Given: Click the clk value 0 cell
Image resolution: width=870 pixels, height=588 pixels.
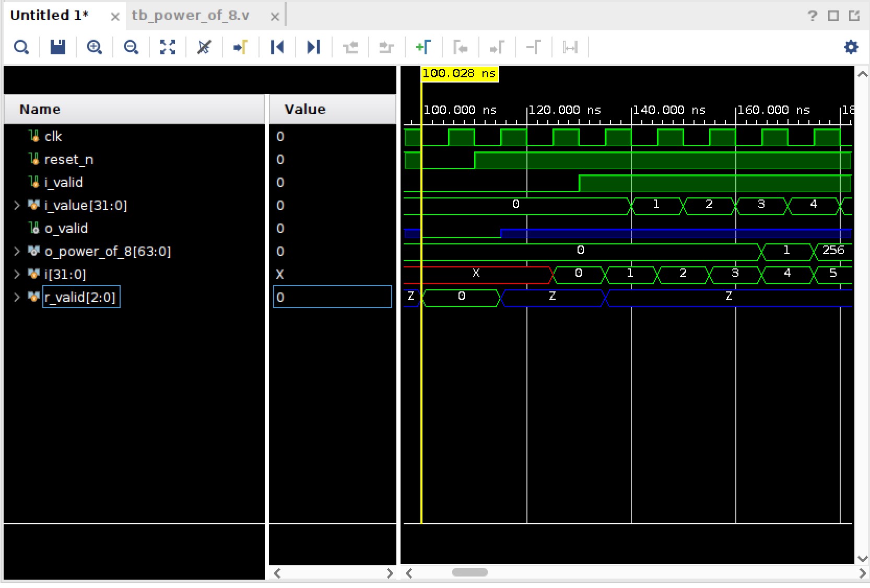Looking at the screenshot, I should click(280, 136).
